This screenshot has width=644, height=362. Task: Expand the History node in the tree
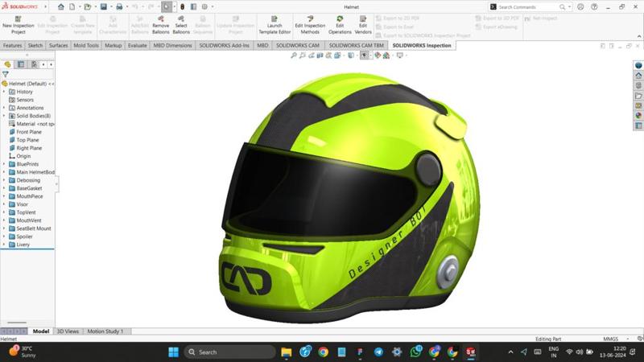coord(4,92)
